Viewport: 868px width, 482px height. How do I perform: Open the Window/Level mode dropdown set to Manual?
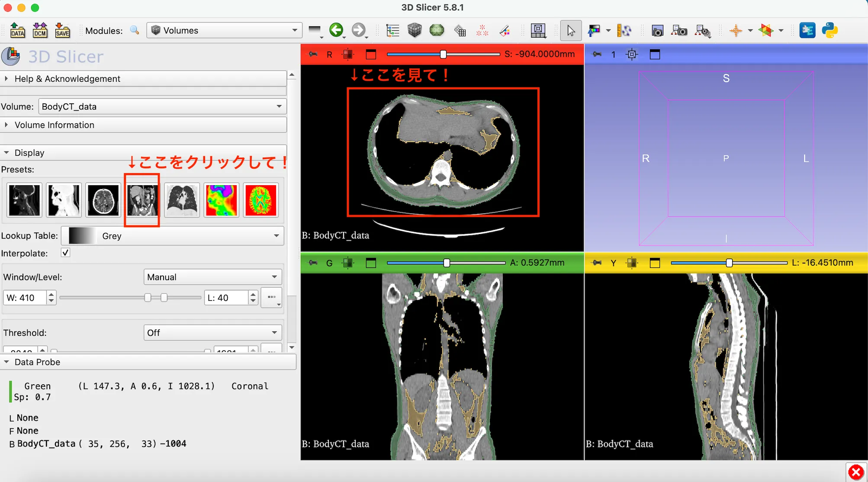point(212,277)
